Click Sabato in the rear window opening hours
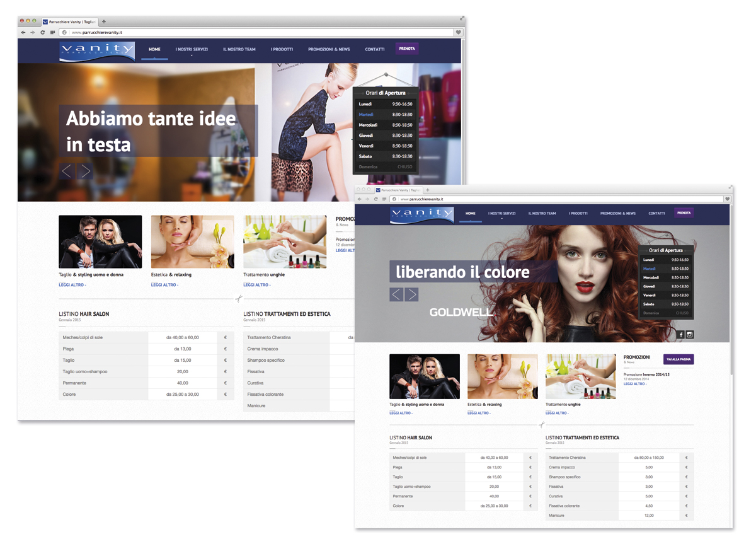Screen dimensions: 756x544 386,156
